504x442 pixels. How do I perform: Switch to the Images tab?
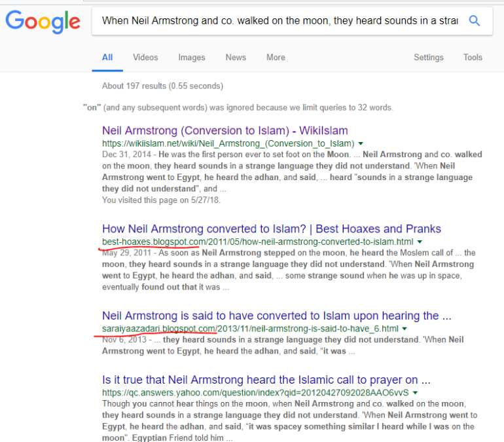coord(192,58)
